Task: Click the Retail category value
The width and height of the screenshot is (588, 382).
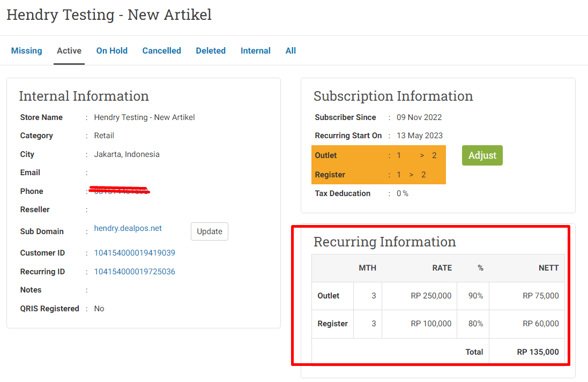Action: click(x=104, y=136)
